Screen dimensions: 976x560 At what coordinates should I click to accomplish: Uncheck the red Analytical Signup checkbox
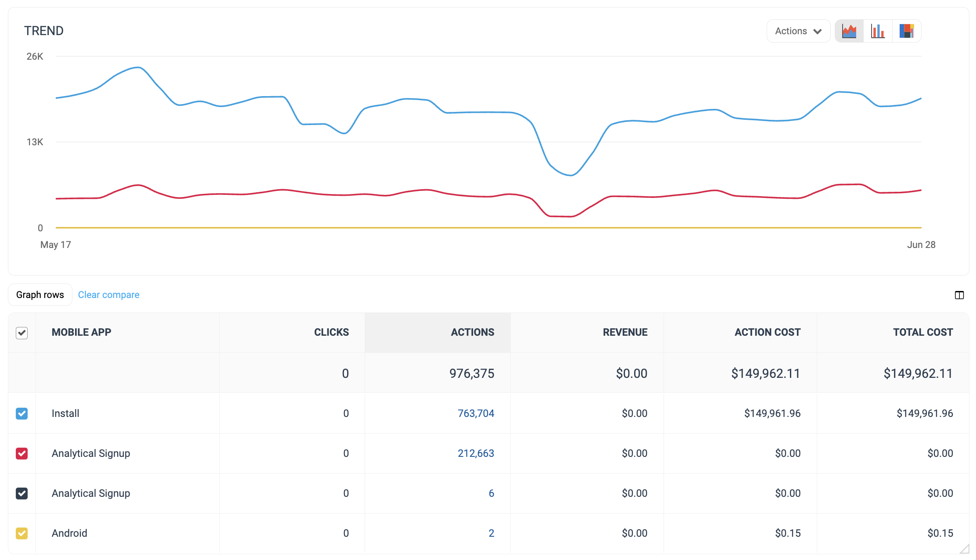22,453
